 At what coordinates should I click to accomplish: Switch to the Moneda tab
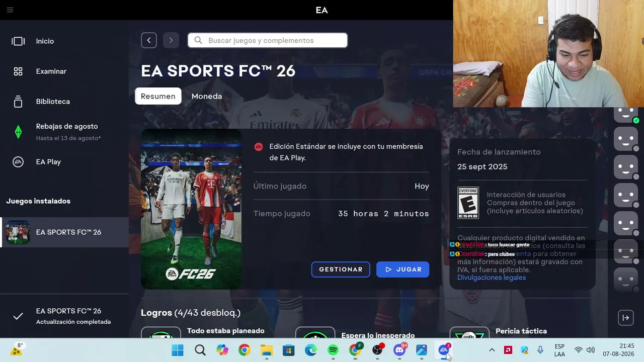pyautogui.click(x=207, y=96)
